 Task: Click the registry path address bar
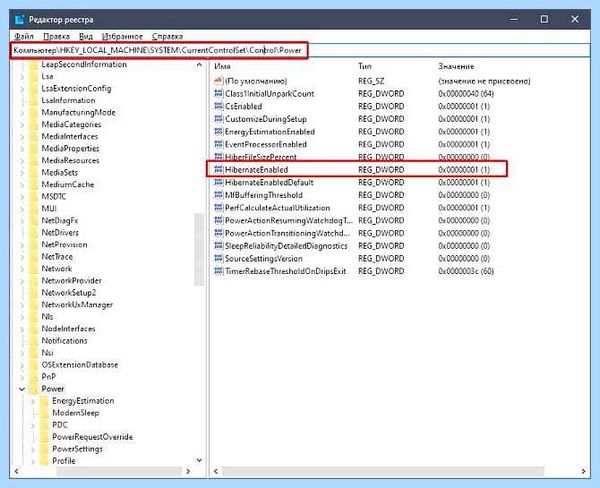pos(300,50)
